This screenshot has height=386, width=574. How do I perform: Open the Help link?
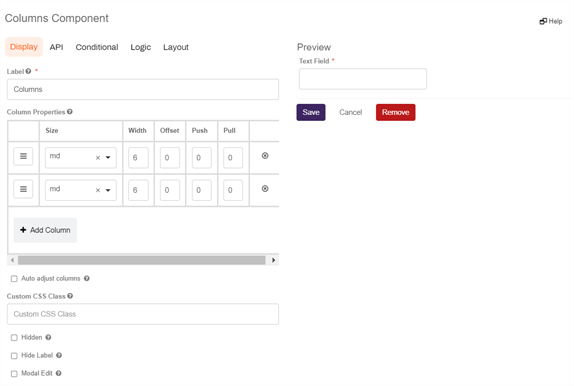tap(551, 21)
